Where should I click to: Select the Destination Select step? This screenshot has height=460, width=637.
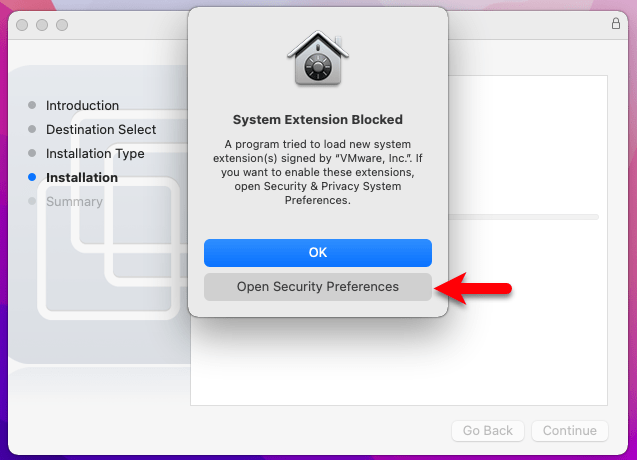(x=101, y=129)
